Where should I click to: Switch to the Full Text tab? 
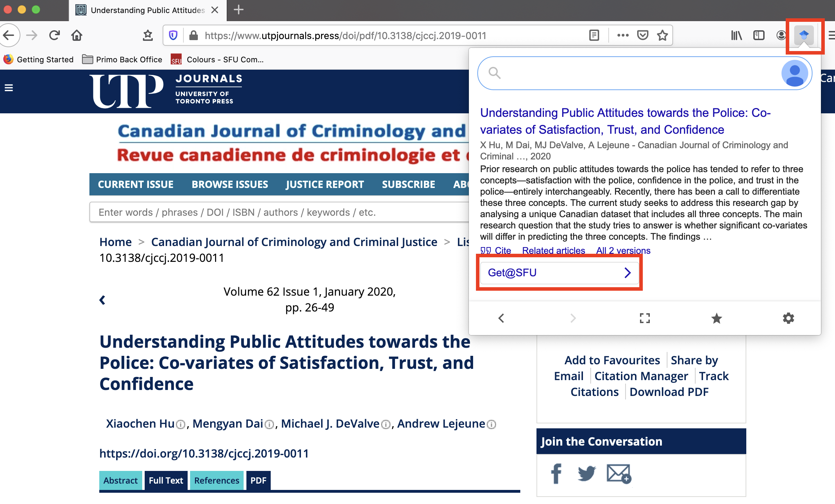coord(166,480)
